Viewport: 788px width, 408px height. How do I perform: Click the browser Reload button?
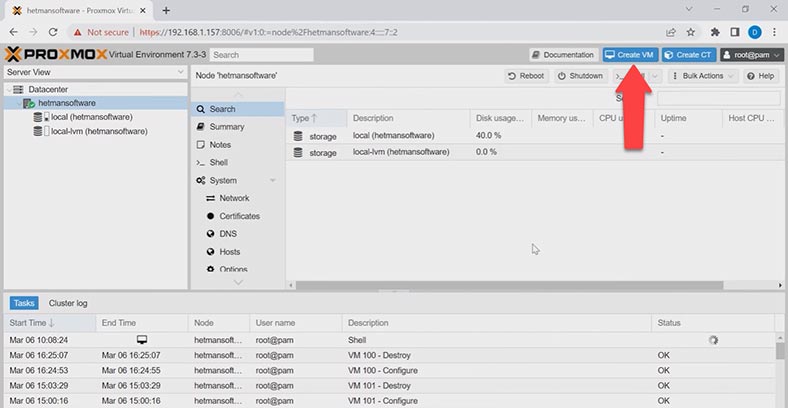tap(53, 32)
